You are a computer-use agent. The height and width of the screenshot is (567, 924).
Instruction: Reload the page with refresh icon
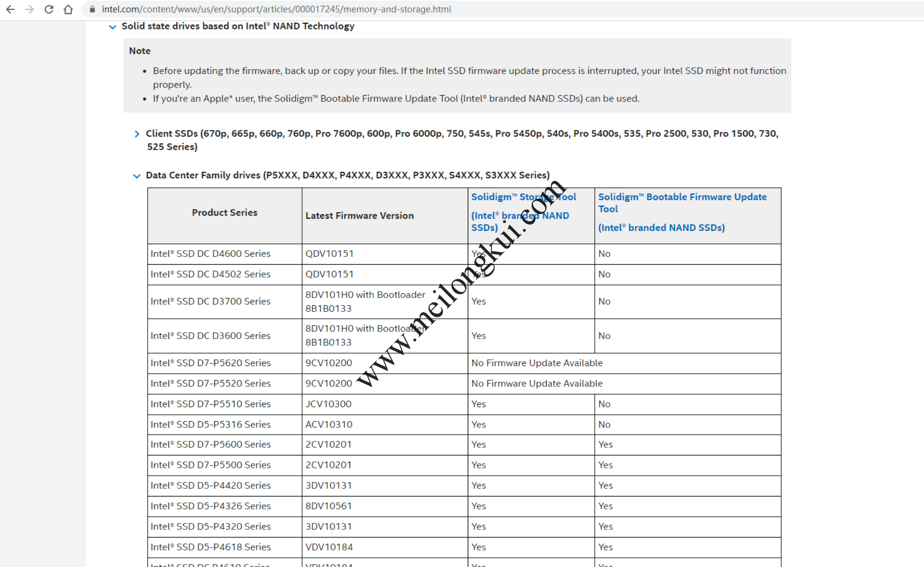pyautogui.click(x=49, y=9)
